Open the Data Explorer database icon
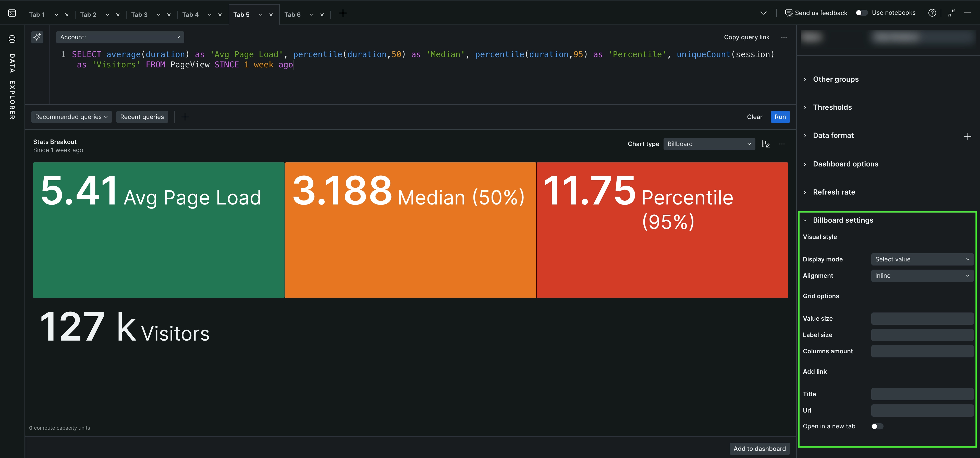Screen dimensions: 980x458 click(x=12, y=39)
